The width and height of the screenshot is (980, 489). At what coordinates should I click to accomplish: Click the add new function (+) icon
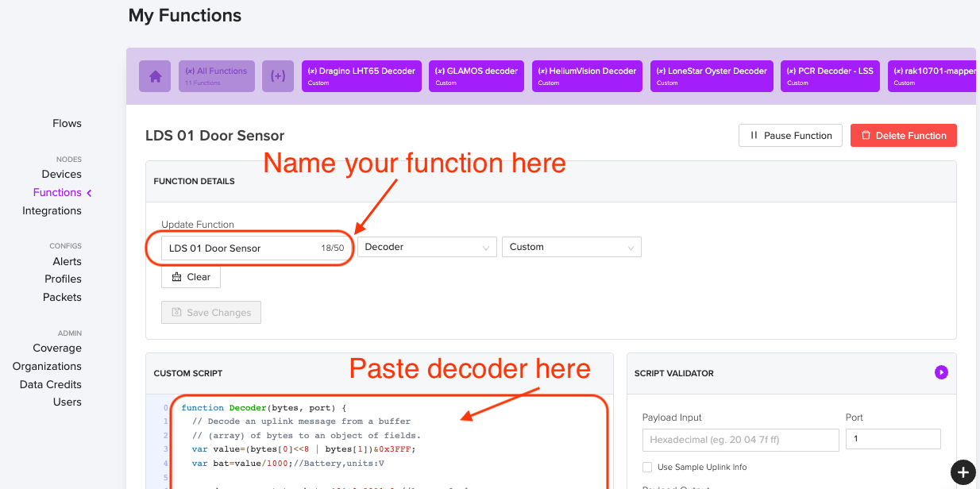[278, 76]
